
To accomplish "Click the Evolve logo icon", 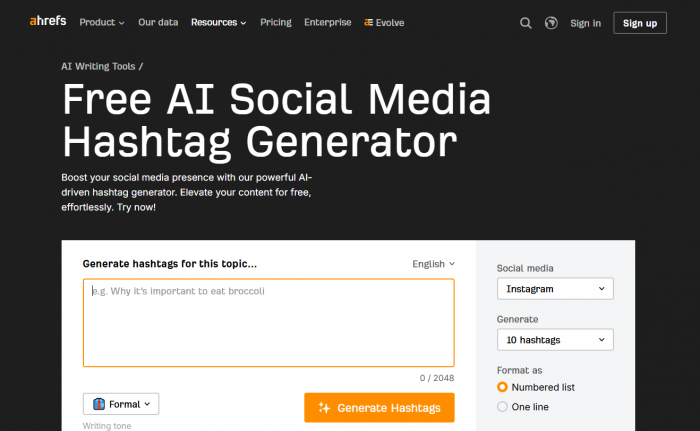I will point(368,22).
